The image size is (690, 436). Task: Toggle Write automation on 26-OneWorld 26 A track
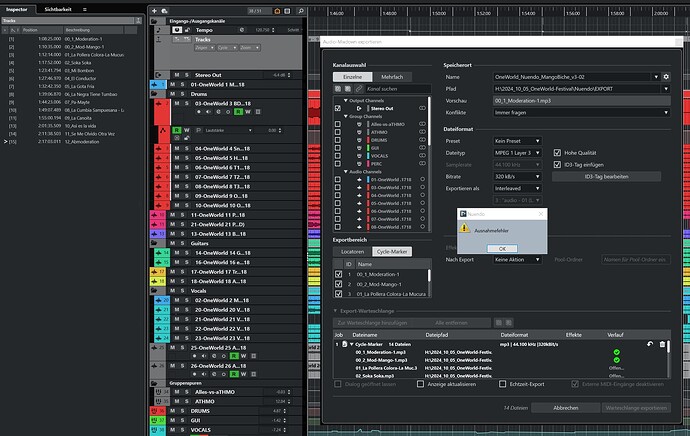[243, 374]
